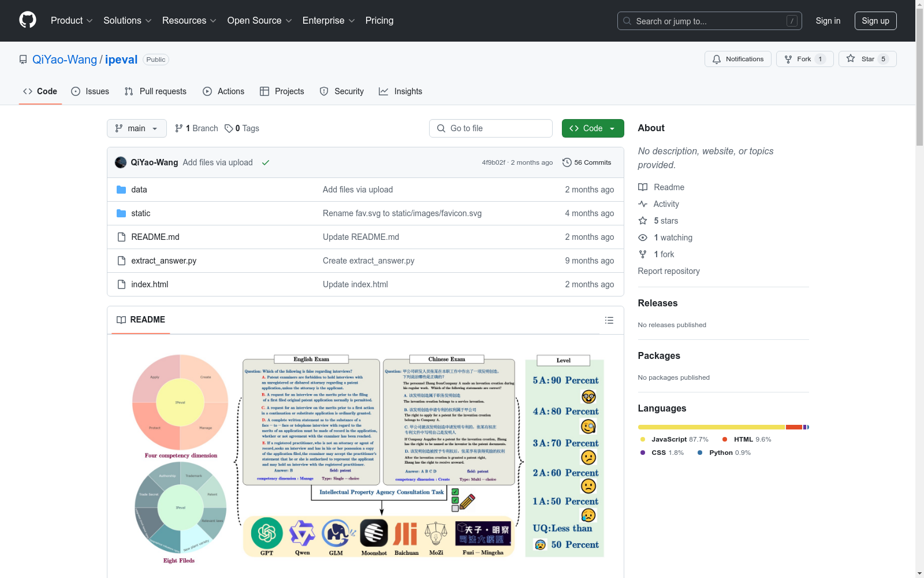This screenshot has height=578, width=924.
Task: Expand the Product menu
Action: coord(72,20)
